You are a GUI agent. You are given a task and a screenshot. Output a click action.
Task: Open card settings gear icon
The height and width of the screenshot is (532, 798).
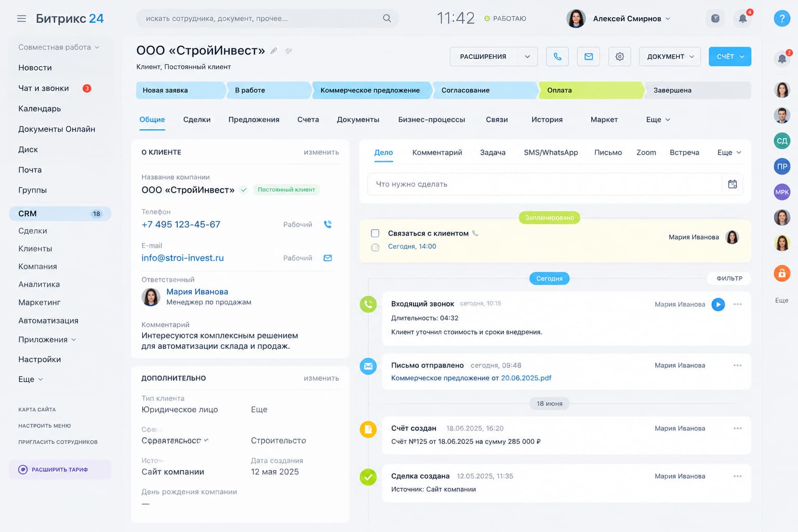(620, 57)
